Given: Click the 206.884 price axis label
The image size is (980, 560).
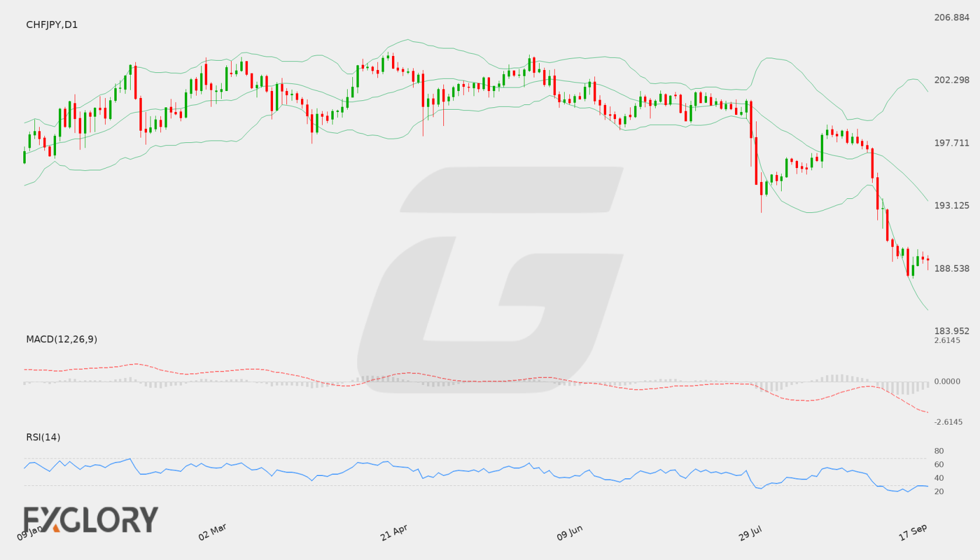Looking at the screenshot, I should [x=951, y=17].
